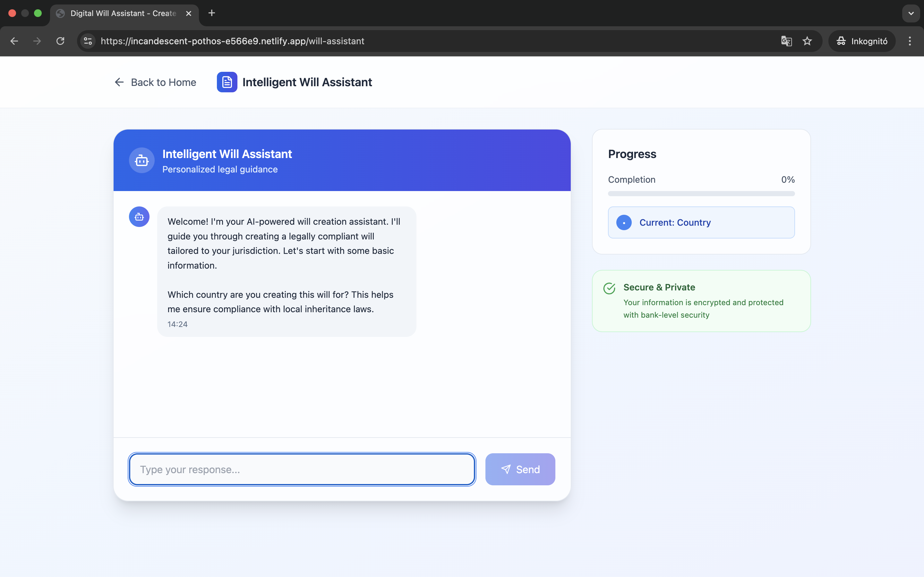Focus the Type your response field
The width and height of the screenshot is (924, 577).
[x=302, y=469]
